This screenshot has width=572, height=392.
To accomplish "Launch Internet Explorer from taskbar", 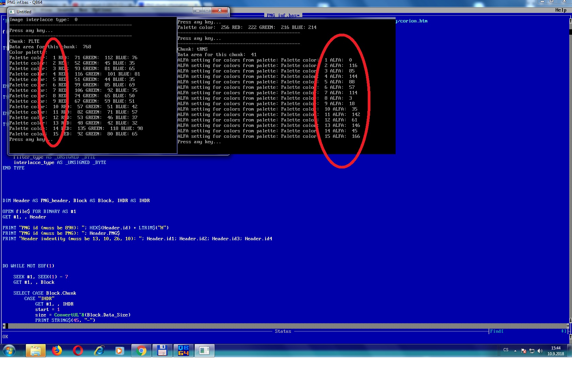I will coord(99,350).
